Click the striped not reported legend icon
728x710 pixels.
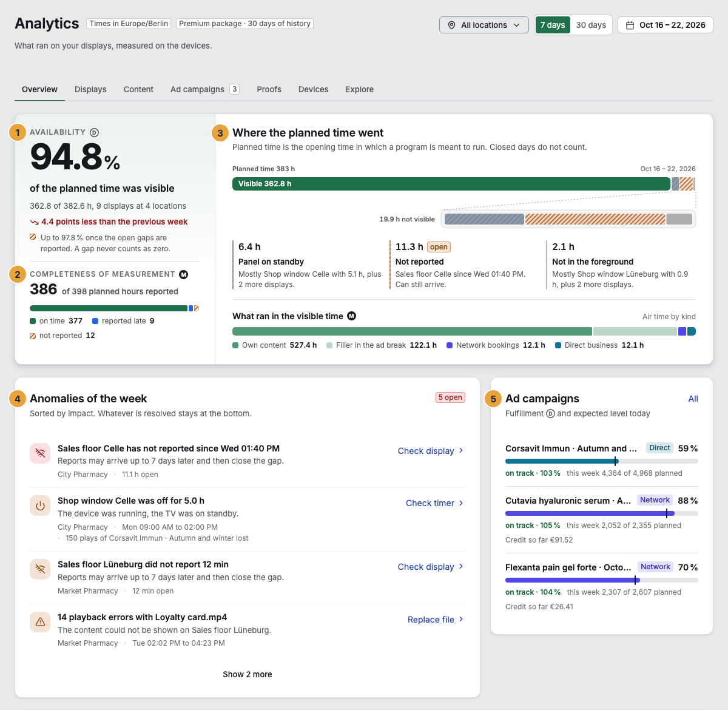point(33,336)
